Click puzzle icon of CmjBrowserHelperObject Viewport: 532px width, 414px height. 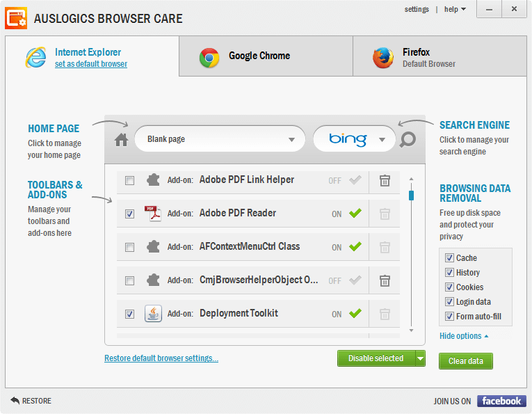pyautogui.click(x=153, y=280)
